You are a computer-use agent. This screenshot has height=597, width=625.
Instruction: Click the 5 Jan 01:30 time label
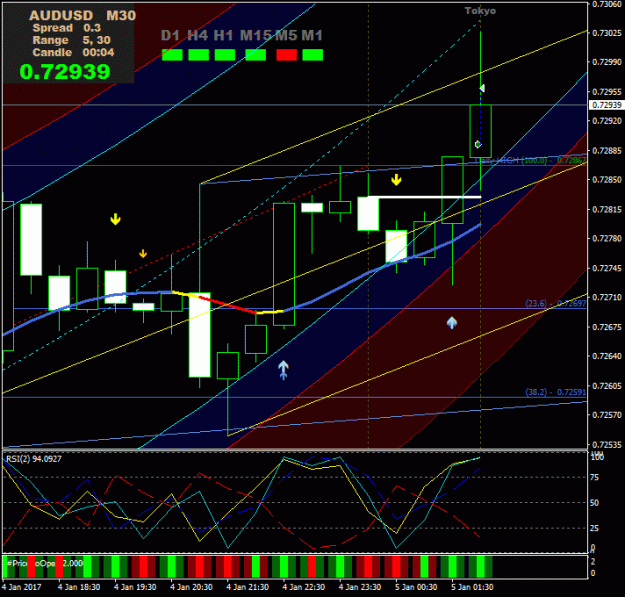click(x=472, y=587)
